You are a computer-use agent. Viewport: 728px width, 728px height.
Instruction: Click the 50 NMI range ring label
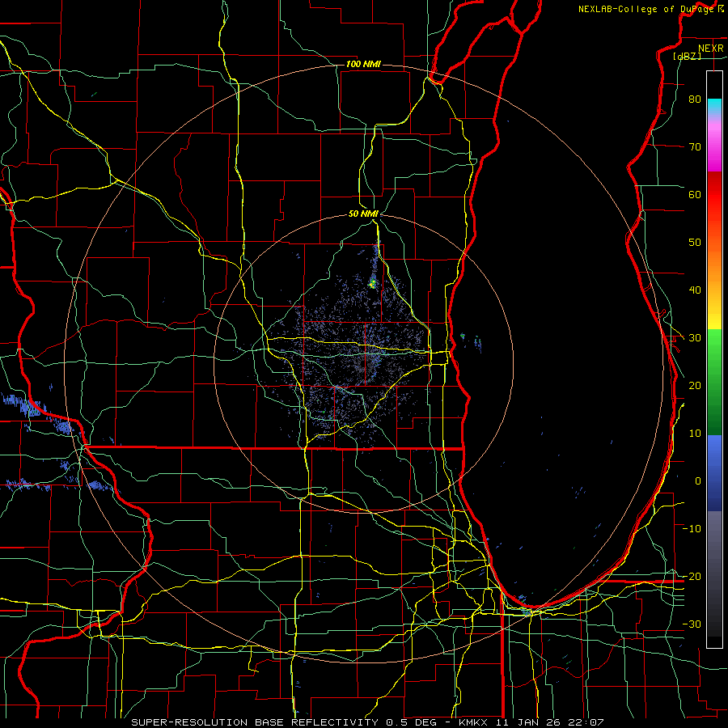coord(363,214)
